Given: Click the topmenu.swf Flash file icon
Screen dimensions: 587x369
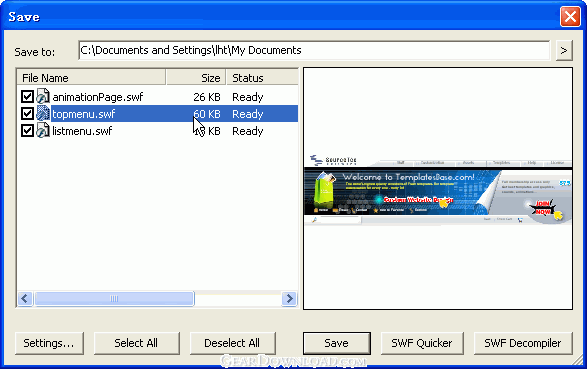Looking at the screenshot, I should coord(43,113).
